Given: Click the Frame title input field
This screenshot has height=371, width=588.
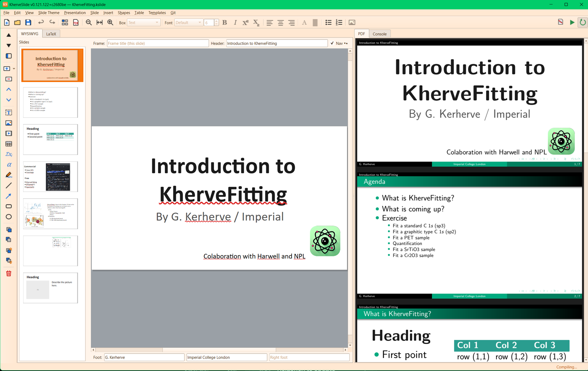Looking at the screenshot, I should (158, 43).
